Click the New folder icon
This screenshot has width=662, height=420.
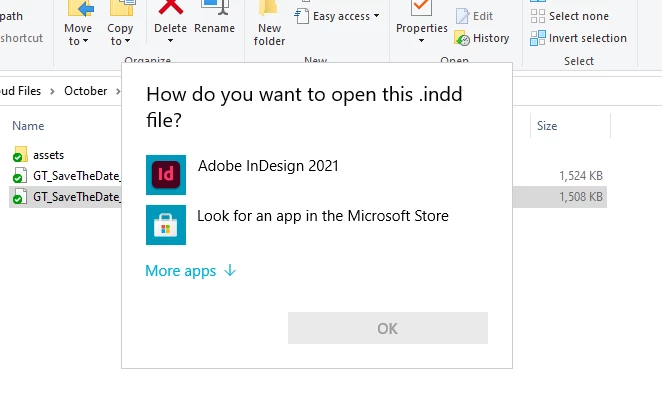269,8
